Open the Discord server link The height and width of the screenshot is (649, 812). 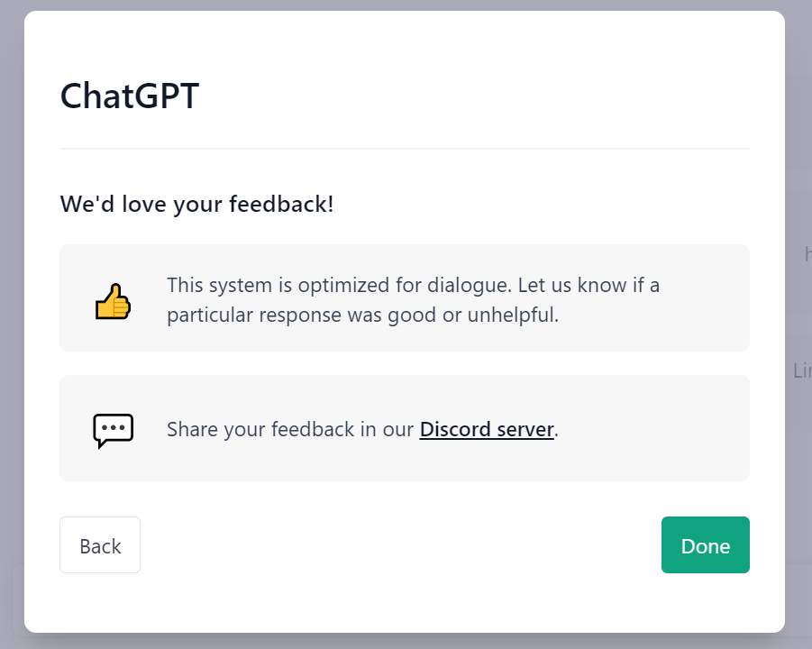(487, 429)
